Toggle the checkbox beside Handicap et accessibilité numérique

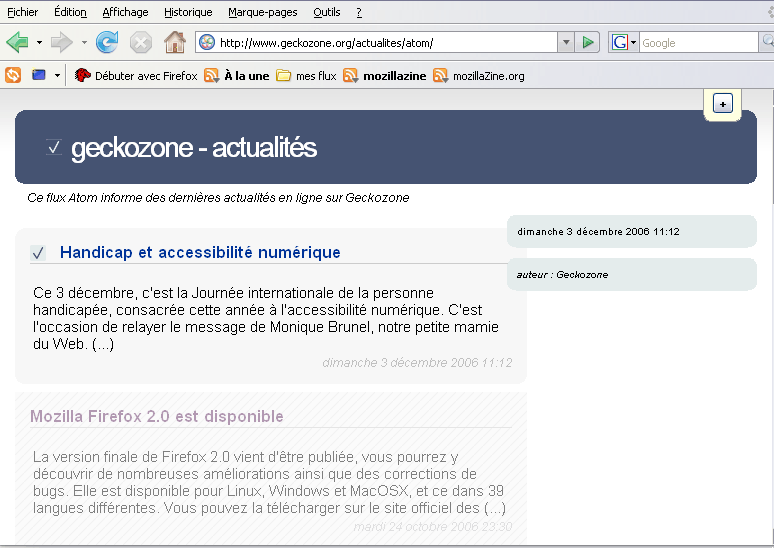point(38,253)
